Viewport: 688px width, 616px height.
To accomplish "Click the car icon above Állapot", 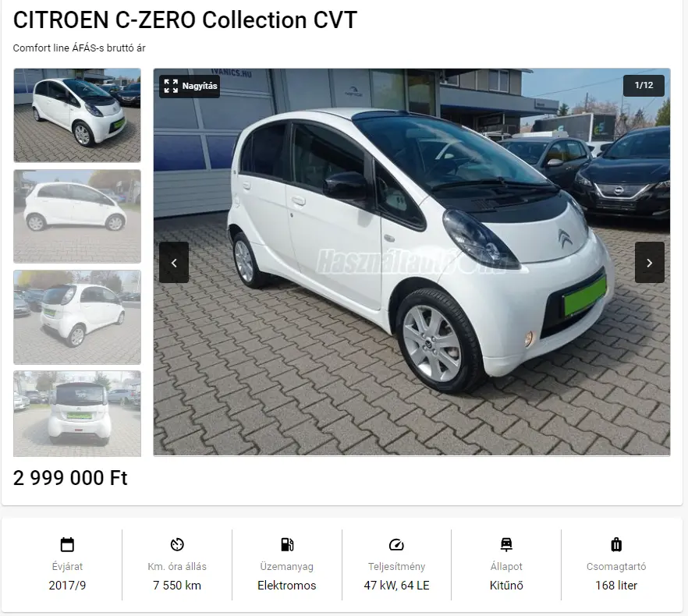I will (506, 544).
